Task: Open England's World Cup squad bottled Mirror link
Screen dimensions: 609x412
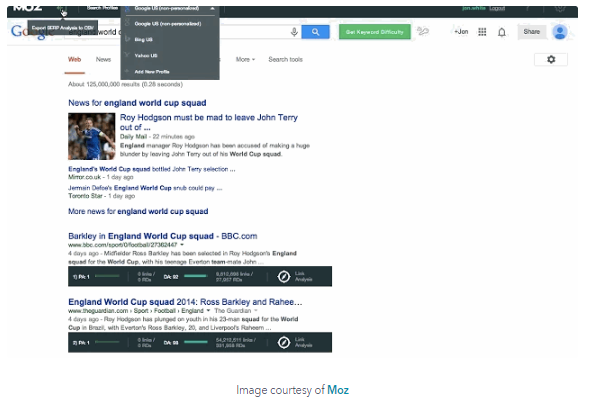Action: (151, 169)
